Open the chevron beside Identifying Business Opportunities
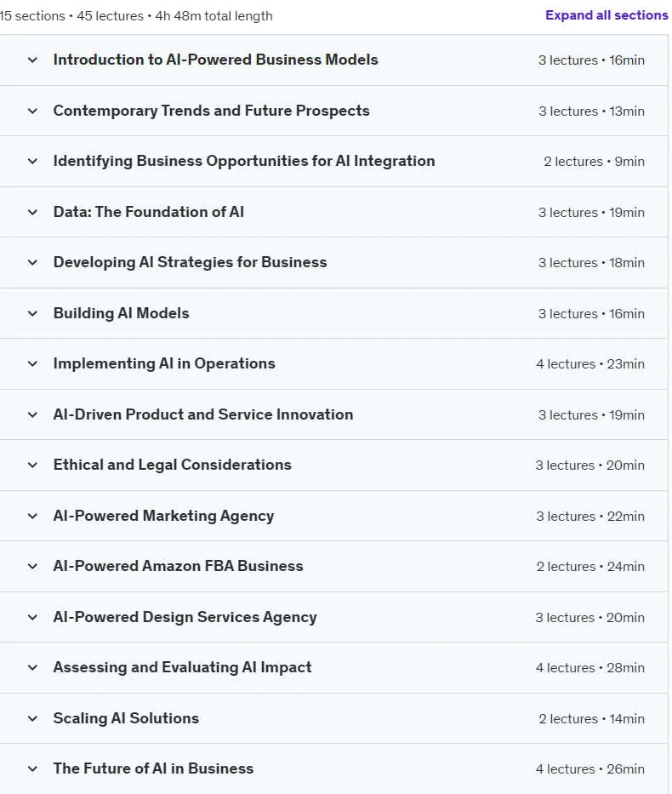The height and width of the screenshot is (794, 672). (x=32, y=161)
